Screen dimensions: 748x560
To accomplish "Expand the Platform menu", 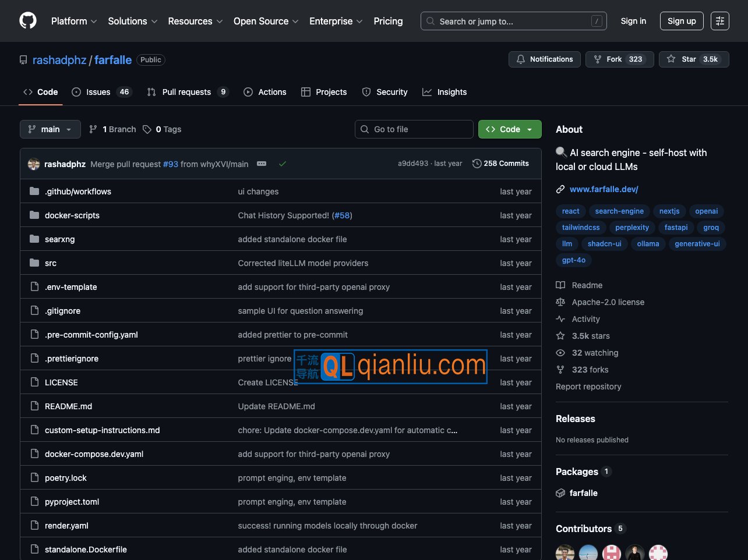I will pyautogui.click(x=74, y=21).
